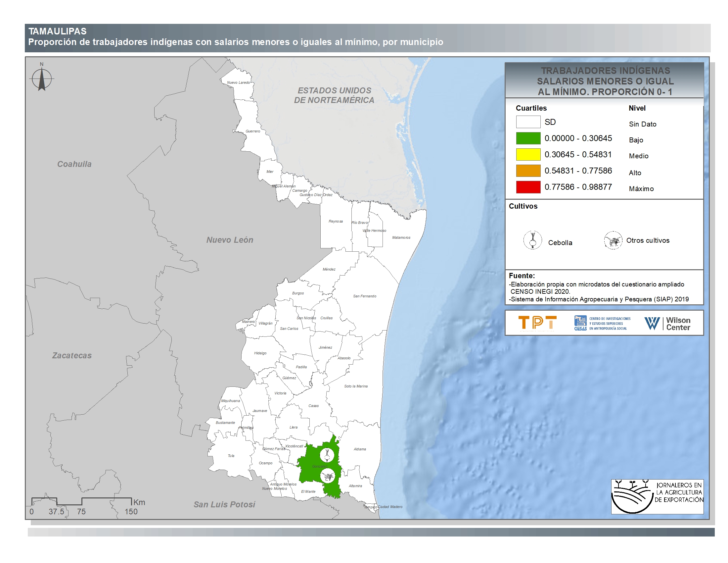This screenshot has height=563, width=728.
Task: Click the green Bajo color swatch
Action: pyautogui.click(x=528, y=138)
